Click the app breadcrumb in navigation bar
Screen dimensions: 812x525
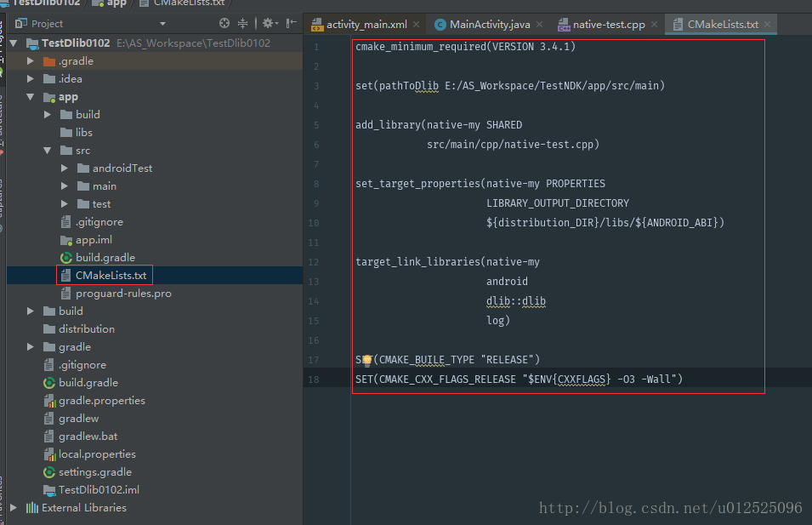115,3
